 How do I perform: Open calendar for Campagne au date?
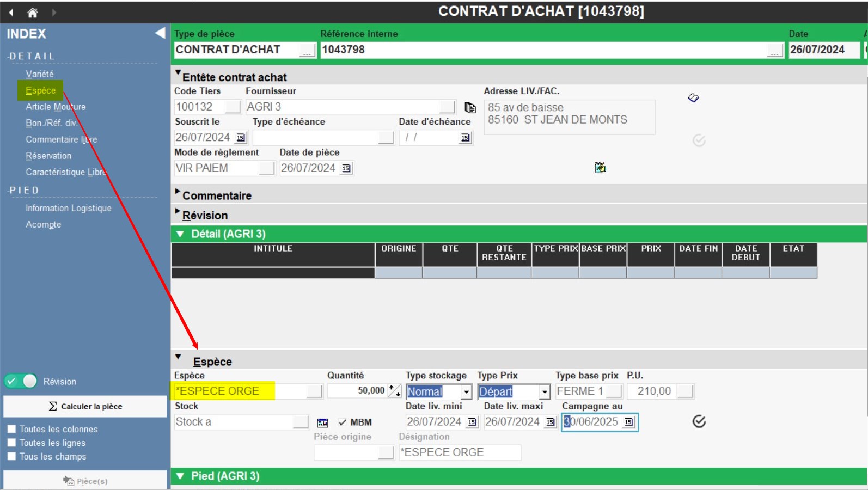pos(629,422)
